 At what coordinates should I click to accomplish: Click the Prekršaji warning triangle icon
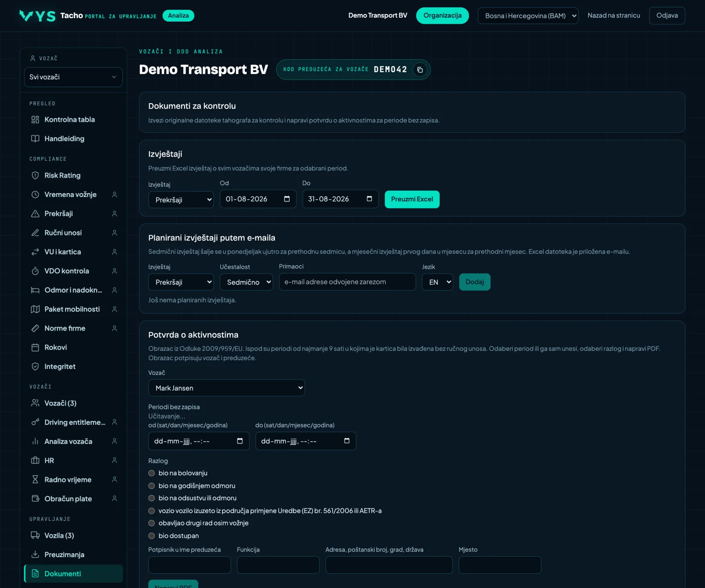tap(35, 213)
